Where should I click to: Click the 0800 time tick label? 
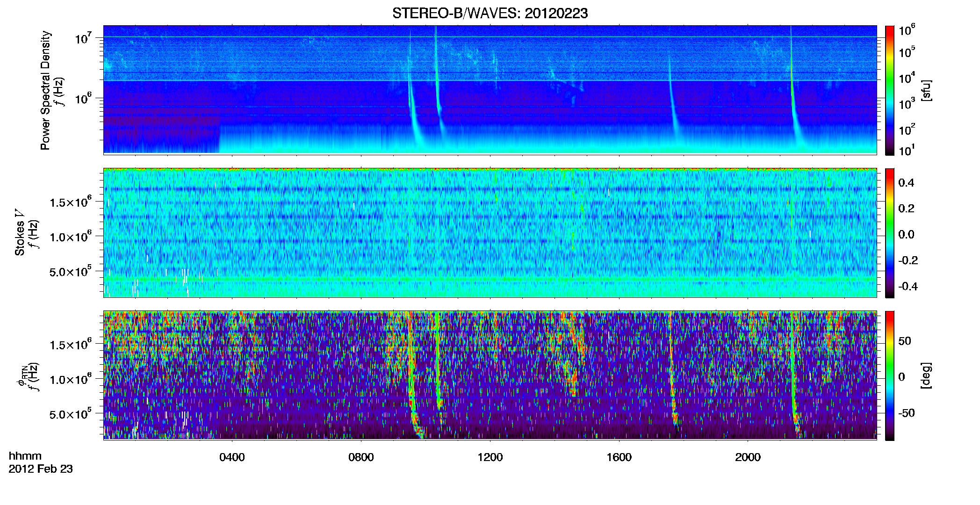click(361, 457)
